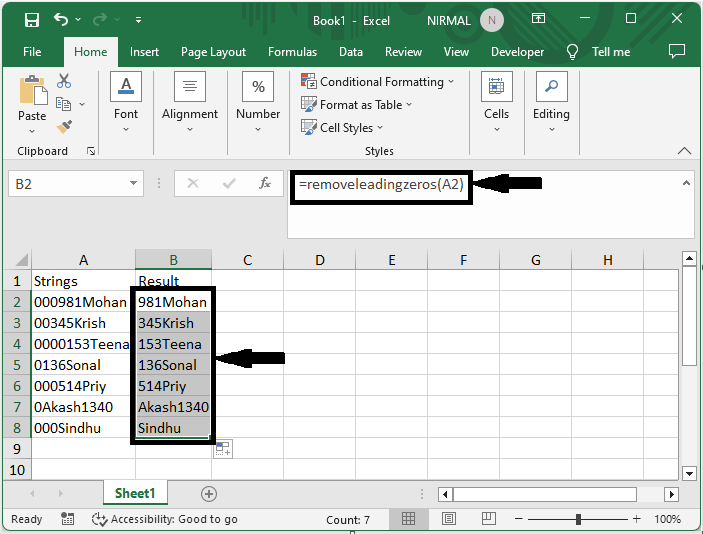This screenshot has height=534, width=703.
Task: Cut selection with the scissors icon
Action: (64, 81)
